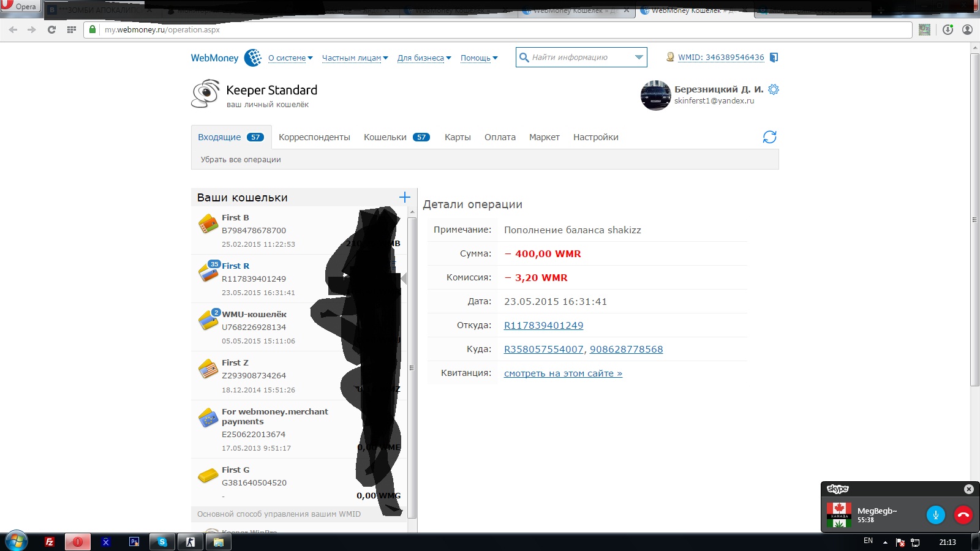Screen dimensions: 980x551
Task: Hang up the Skype call
Action: tap(963, 515)
